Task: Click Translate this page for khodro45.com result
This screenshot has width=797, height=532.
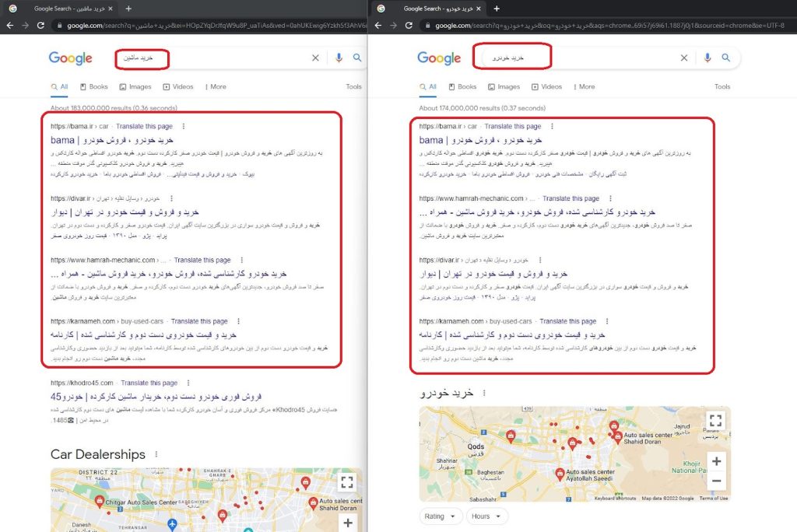Action: click(x=149, y=383)
